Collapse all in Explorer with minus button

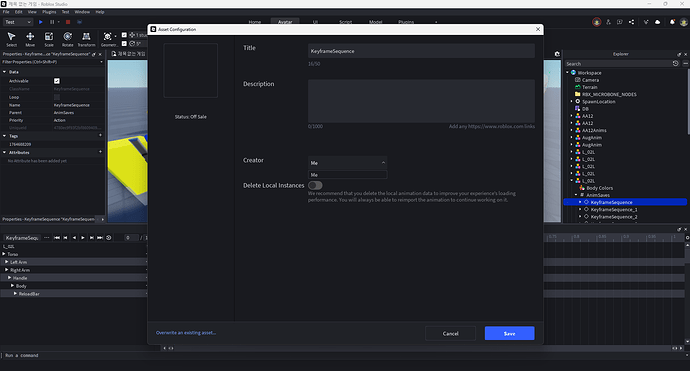[686, 63]
